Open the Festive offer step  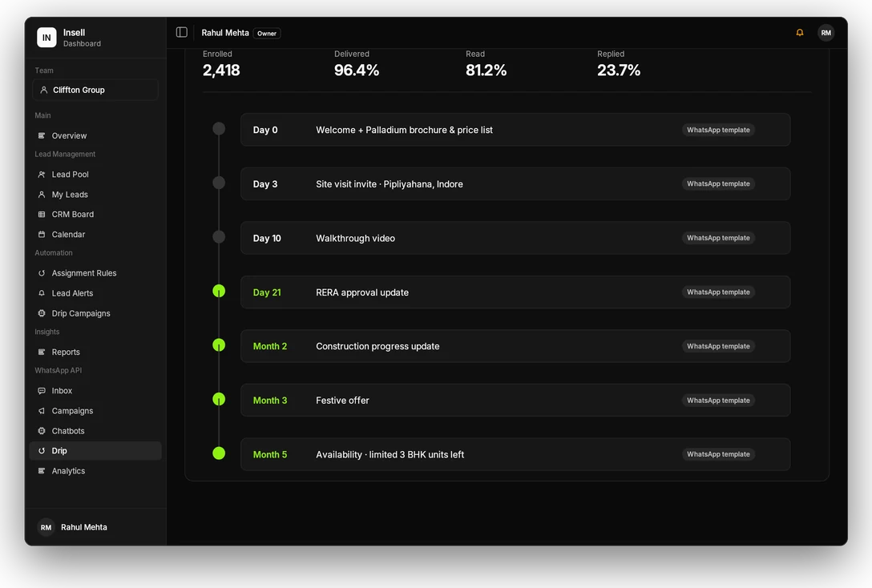click(x=515, y=401)
